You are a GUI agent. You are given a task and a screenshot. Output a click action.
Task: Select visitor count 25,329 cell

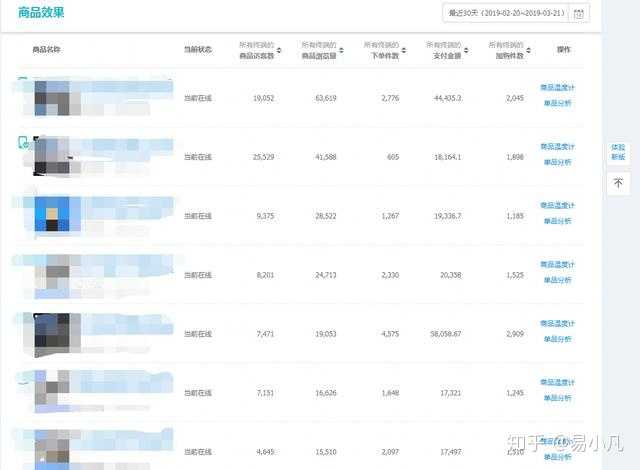click(x=264, y=157)
